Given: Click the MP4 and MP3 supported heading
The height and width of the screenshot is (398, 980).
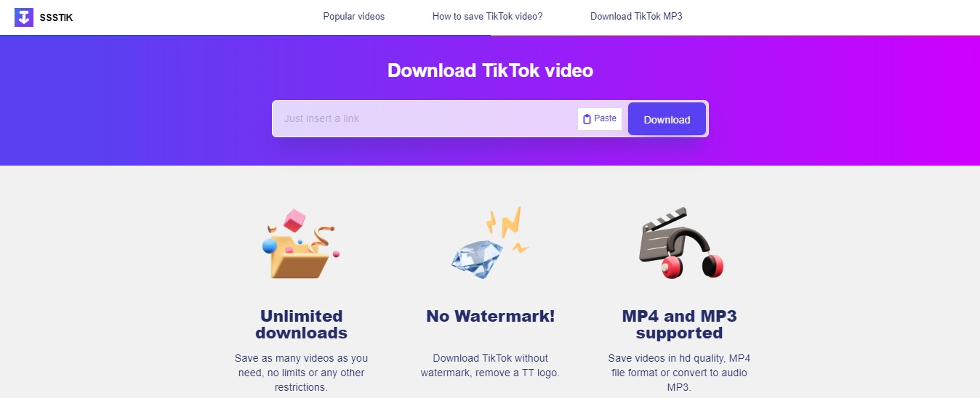Looking at the screenshot, I should click(679, 325).
